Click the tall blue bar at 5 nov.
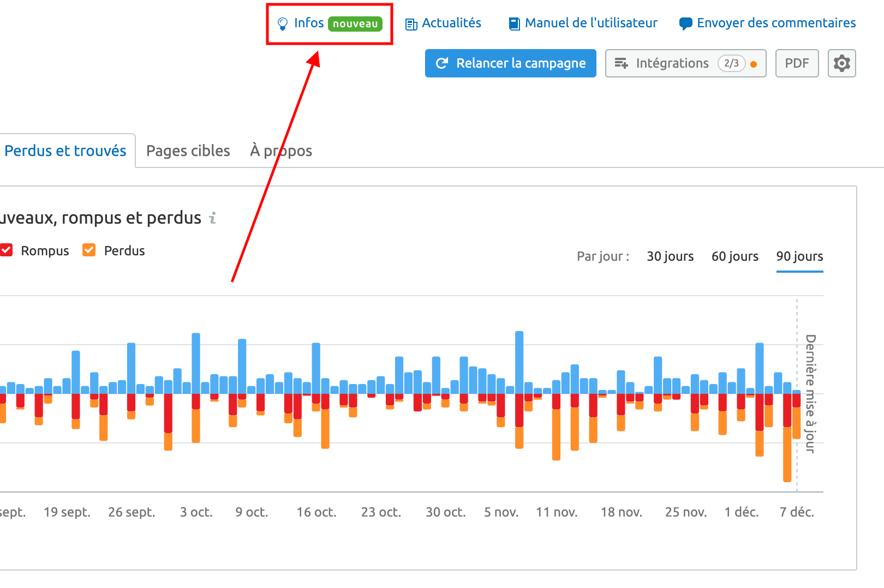This screenshot has height=588, width=884. coord(519,362)
